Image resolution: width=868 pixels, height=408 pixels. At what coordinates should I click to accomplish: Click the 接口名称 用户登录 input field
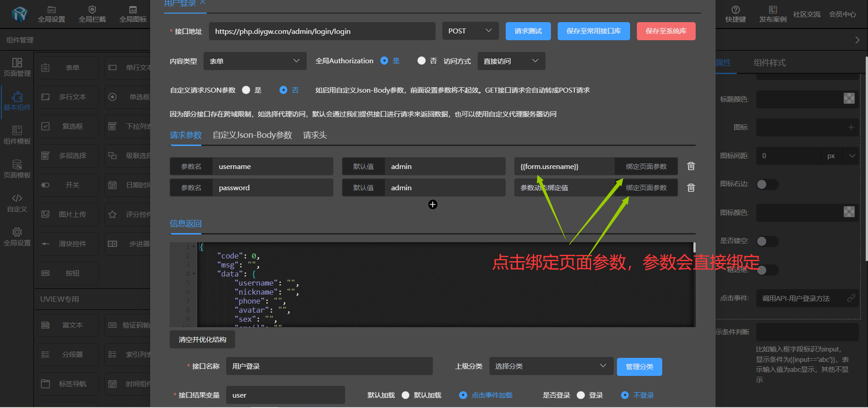[x=329, y=366]
